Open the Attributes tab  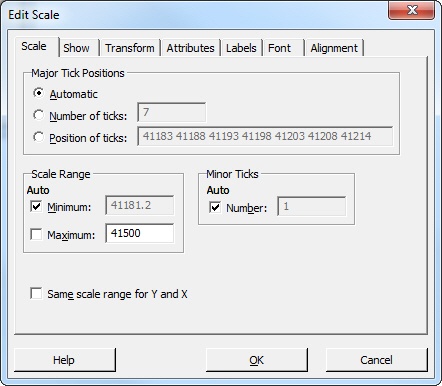pos(190,48)
